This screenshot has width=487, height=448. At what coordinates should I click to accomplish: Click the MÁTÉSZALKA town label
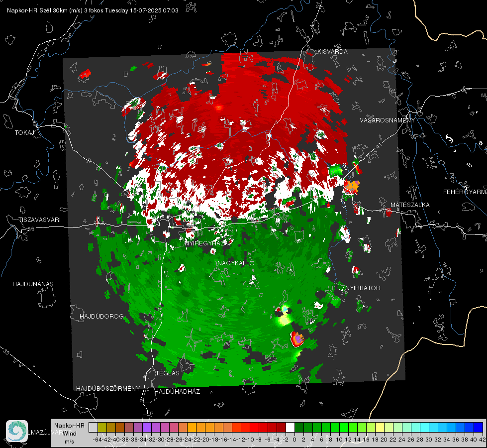click(x=410, y=205)
